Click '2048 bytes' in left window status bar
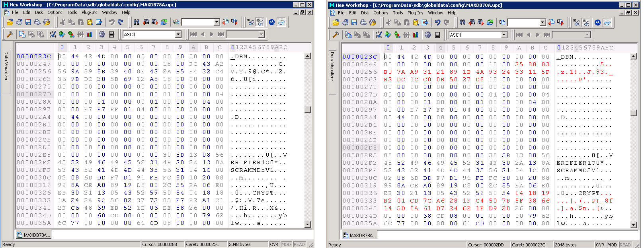Viewport: 644px width, 248px height. pos(240,244)
